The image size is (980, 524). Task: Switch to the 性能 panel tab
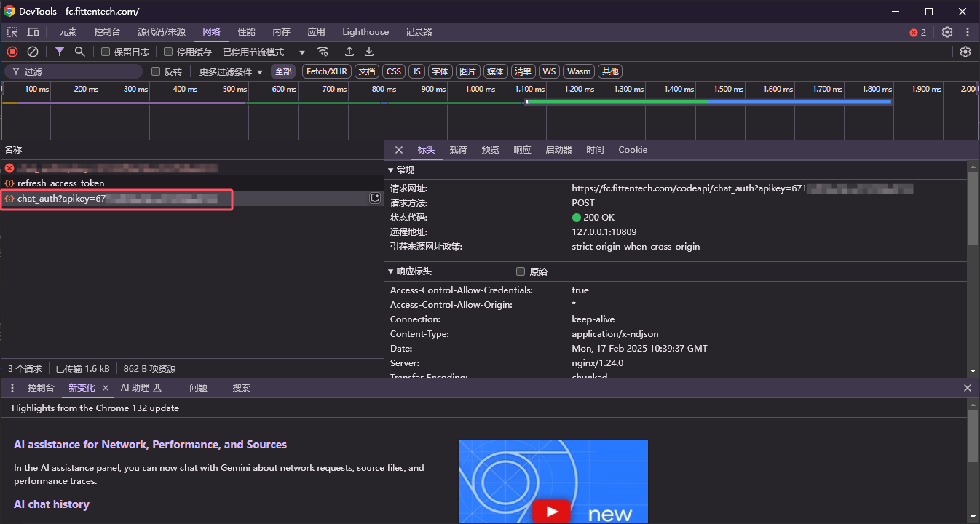point(247,32)
